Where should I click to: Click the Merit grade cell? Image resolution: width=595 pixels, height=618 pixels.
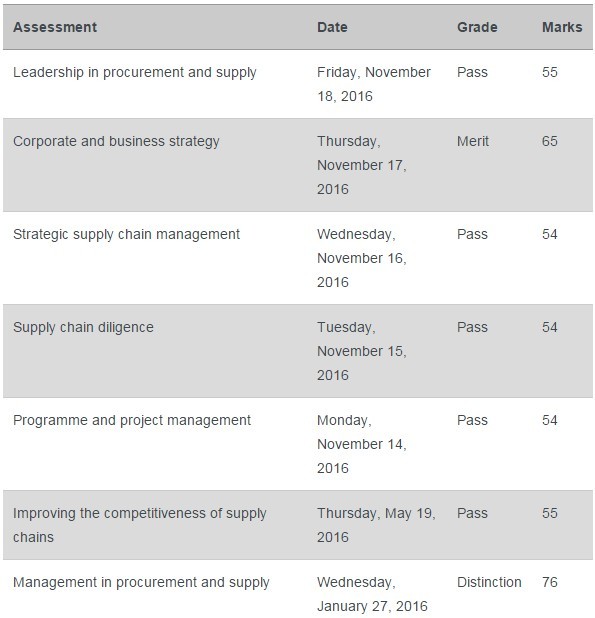point(473,141)
